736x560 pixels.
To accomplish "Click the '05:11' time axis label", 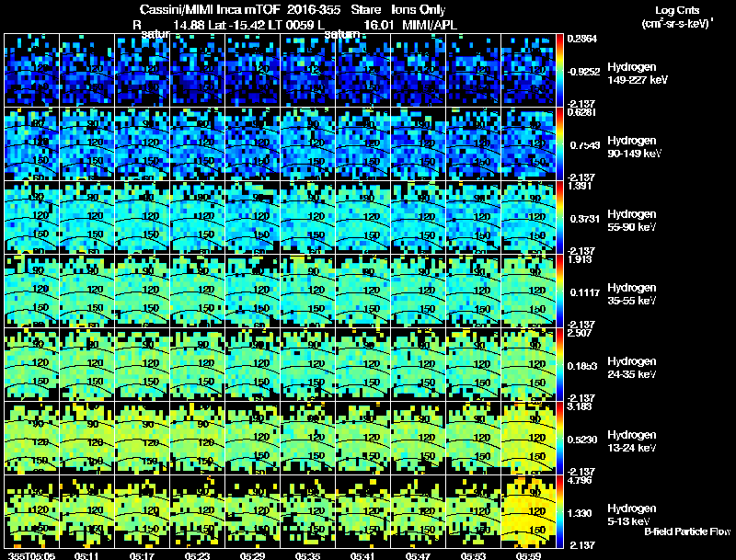I will [x=86, y=555].
